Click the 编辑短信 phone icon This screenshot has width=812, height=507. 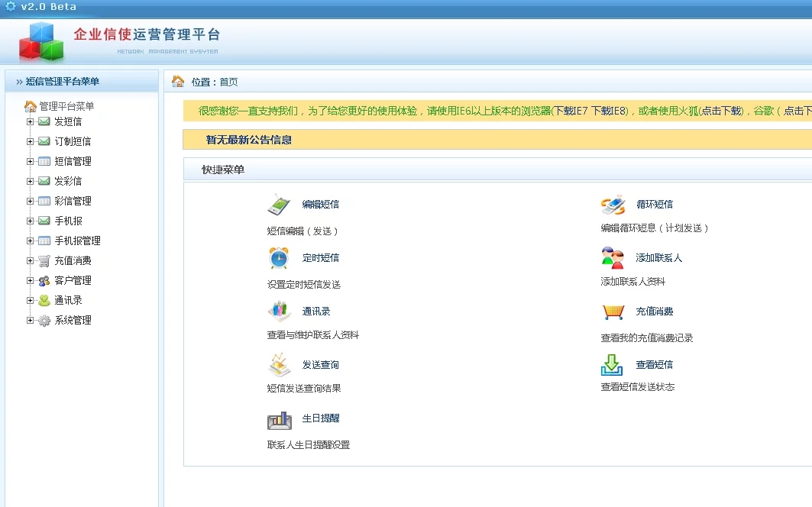[x=279, y=205]
